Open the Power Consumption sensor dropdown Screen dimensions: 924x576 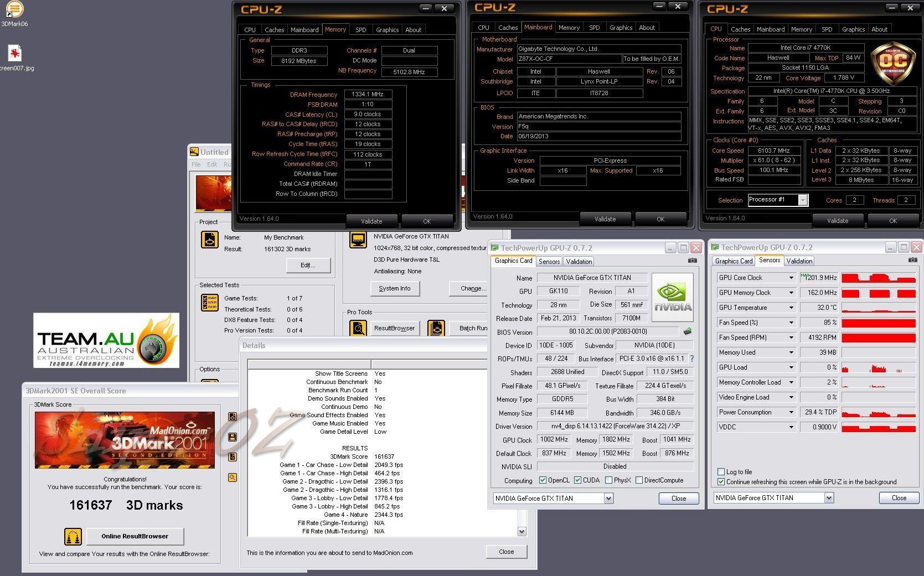tap(791, 412)
